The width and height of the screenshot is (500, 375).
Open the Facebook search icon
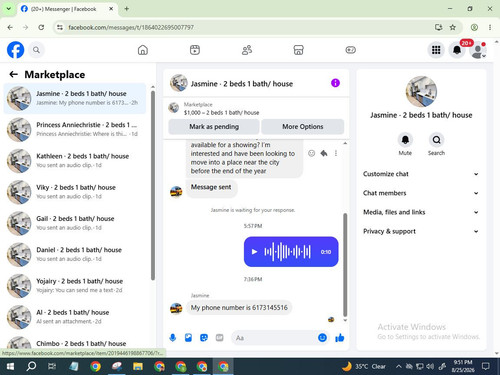click(36, 50)
